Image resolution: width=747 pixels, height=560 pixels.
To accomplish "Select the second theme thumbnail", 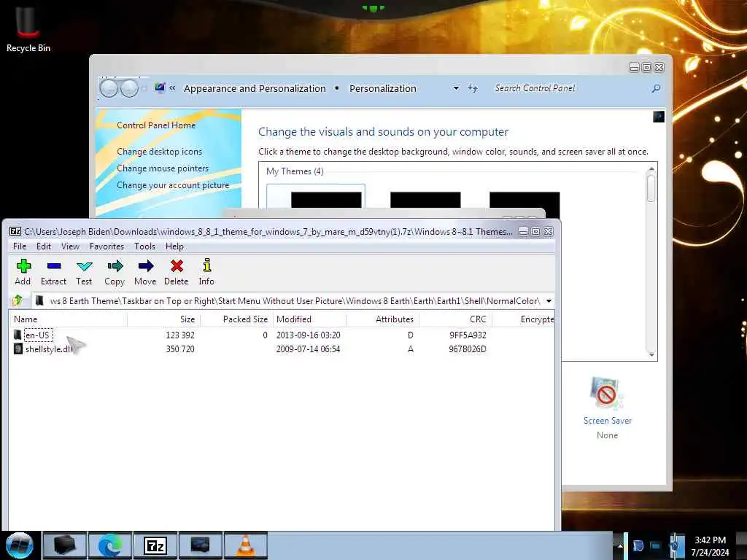I will (x=425, y=200).
